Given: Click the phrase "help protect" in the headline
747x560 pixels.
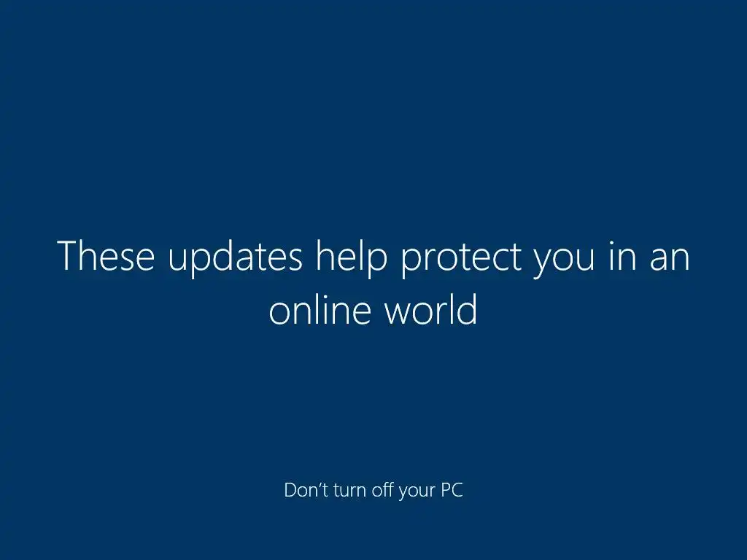Looking at the screenshot, I should click(419, 259).
